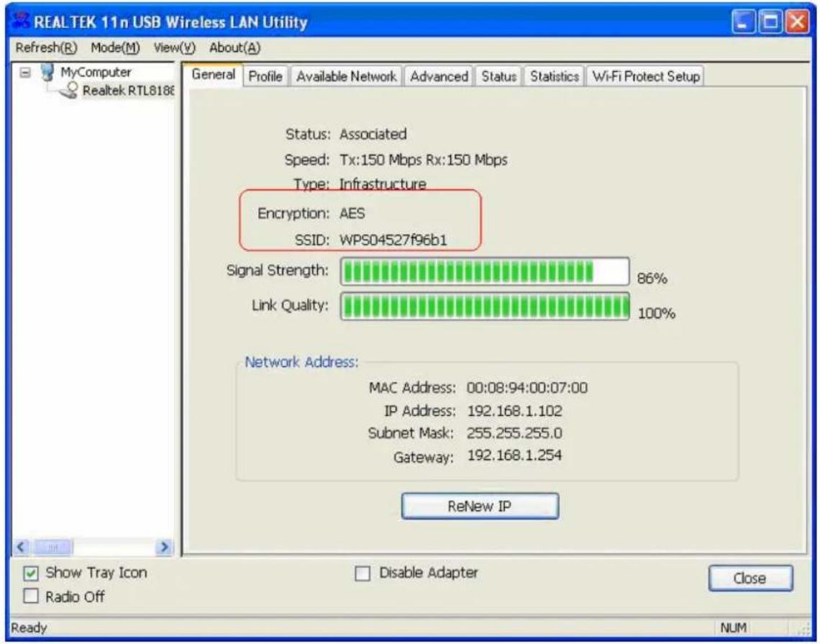The height and width of the screenshot is (644, 820).
Task: Check the Disable Adapter checkbox
Action: [x=363, y=573]
